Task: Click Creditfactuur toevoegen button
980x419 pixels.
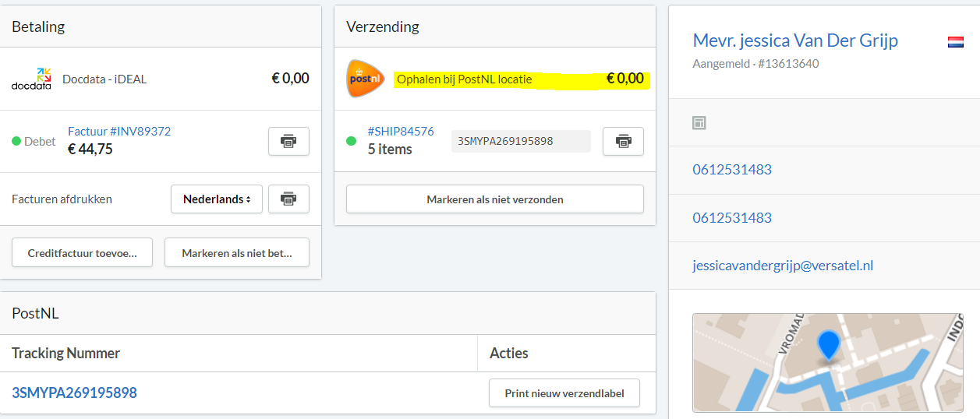Action: (82, 252)
